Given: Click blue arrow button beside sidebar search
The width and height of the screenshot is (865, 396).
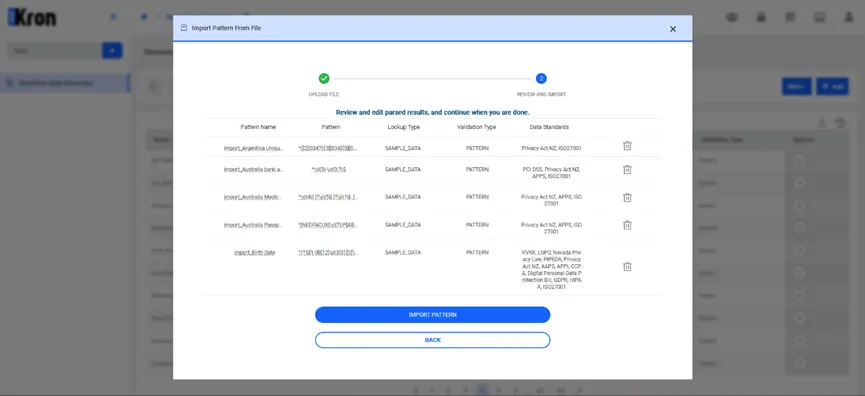Looking at the screenshot, I should tap(112, 51).
